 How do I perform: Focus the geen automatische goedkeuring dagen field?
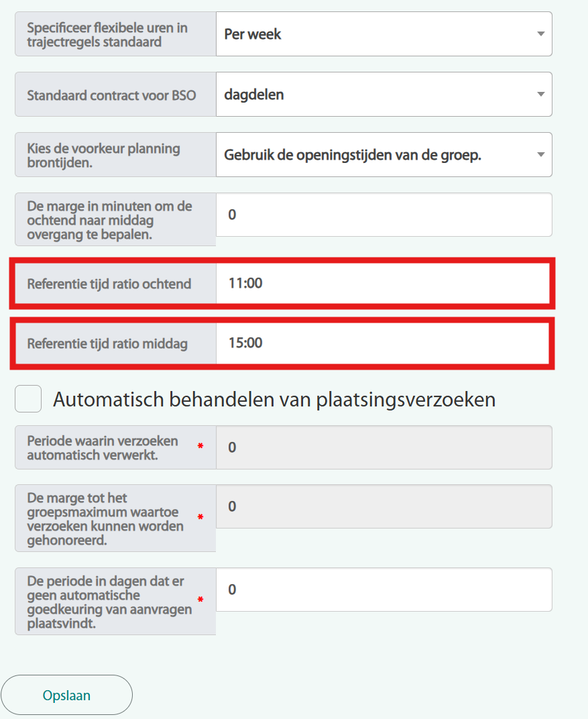click(384, 590)
